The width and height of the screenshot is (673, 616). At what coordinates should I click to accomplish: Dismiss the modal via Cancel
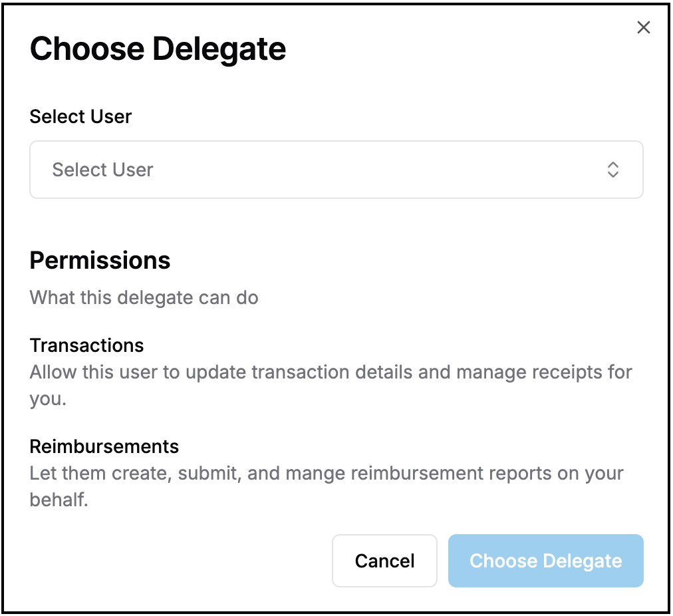coord(384,561)
